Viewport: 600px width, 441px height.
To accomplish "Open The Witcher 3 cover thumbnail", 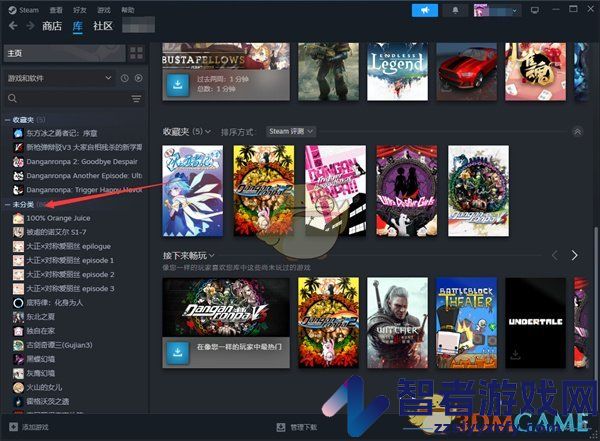I will point(397,323).
